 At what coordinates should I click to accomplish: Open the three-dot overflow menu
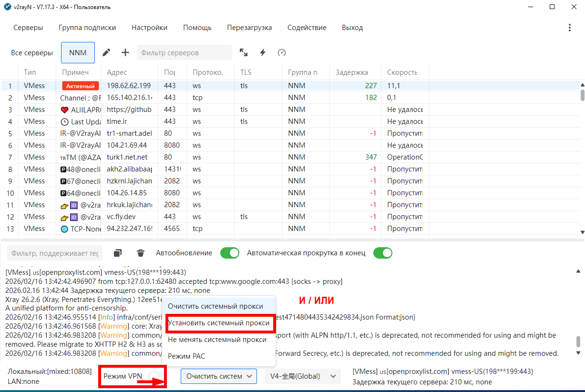[569, 28]
